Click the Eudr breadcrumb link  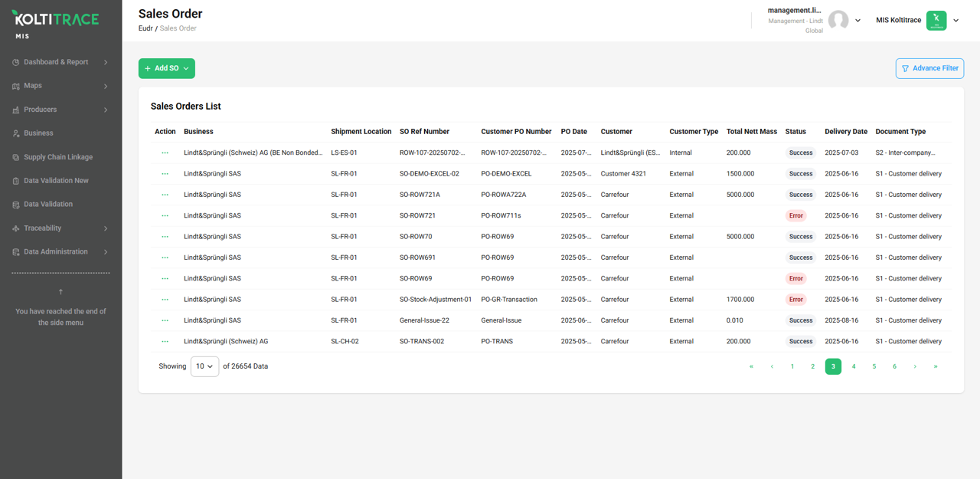(x=145, y=28)
